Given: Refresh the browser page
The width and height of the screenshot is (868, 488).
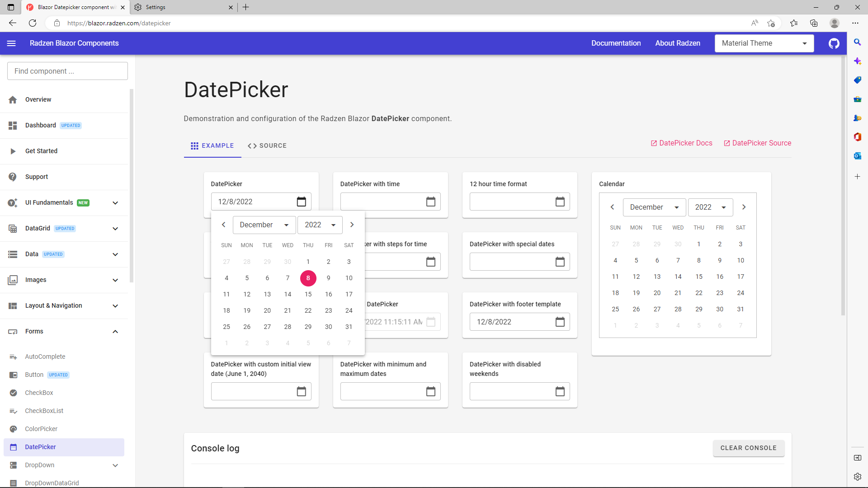Looking at the screenshot, I should tap(33, 23).
